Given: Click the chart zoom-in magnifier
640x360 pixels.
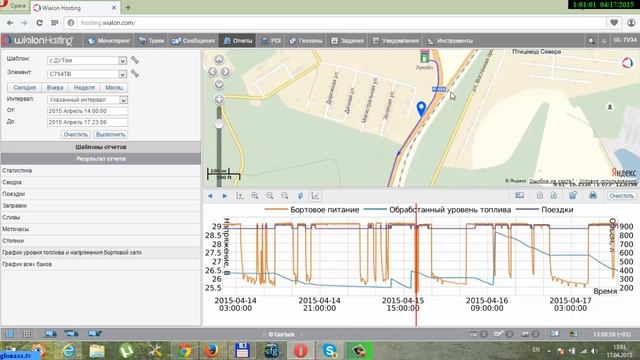Looking at the screenshot, I should [255, 196].
